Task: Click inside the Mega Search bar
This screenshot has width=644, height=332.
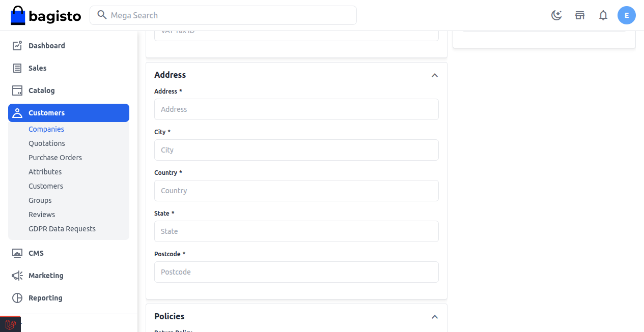Action: pos(223,15)
